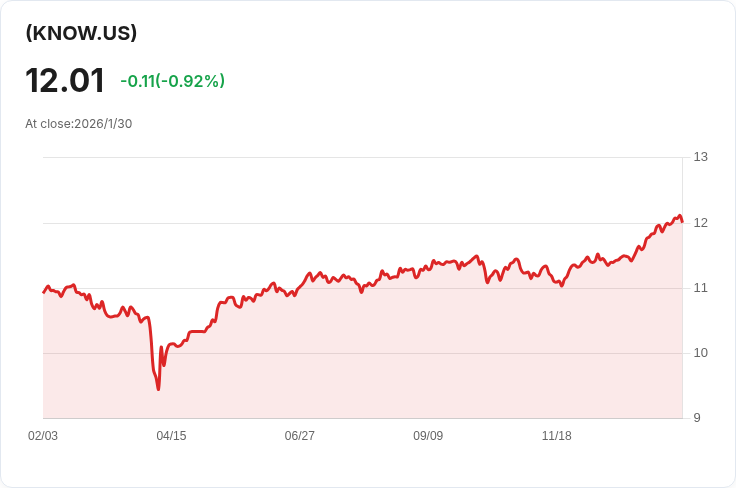The width and height of the screenshot is (736, 488).
Task: Click the 12.01 current price
Action: coord(65,81)
